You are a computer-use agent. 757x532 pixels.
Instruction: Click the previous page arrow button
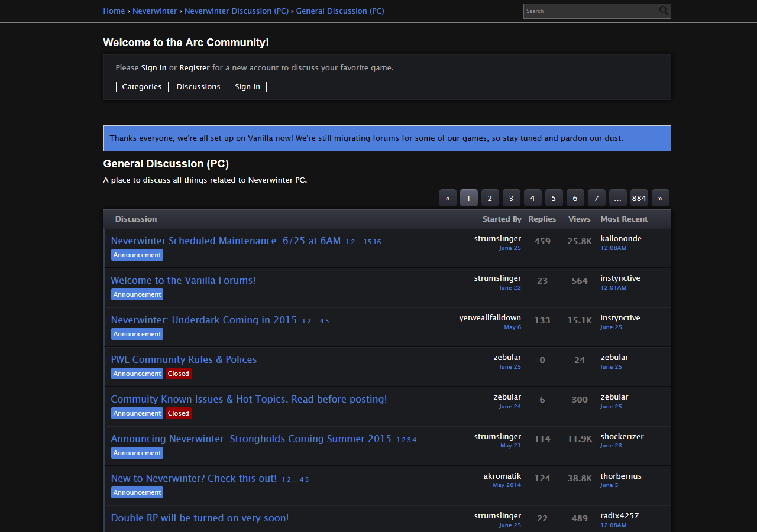point(448,197)
